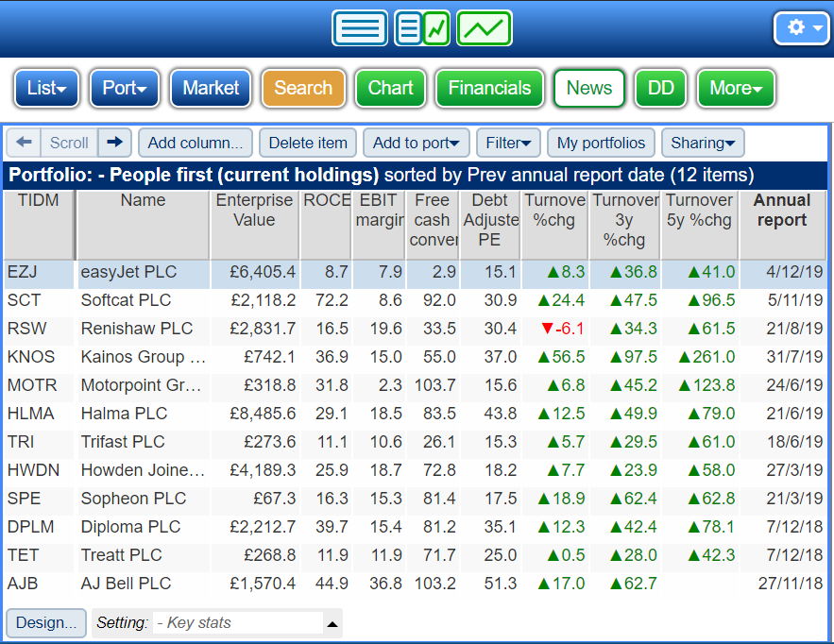Switch to list-only view icon
The width and height of the screenshot is (834, 644).
(360, 28)
